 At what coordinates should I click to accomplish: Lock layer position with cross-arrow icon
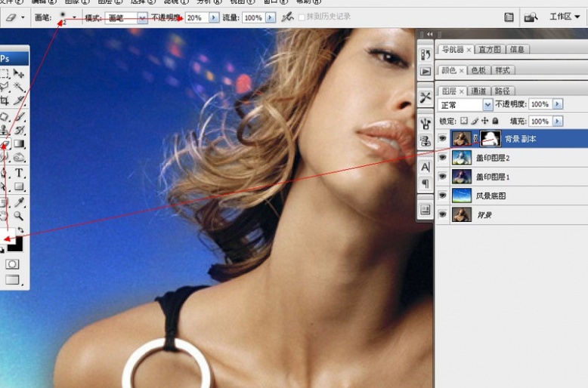tap(485, 121)
